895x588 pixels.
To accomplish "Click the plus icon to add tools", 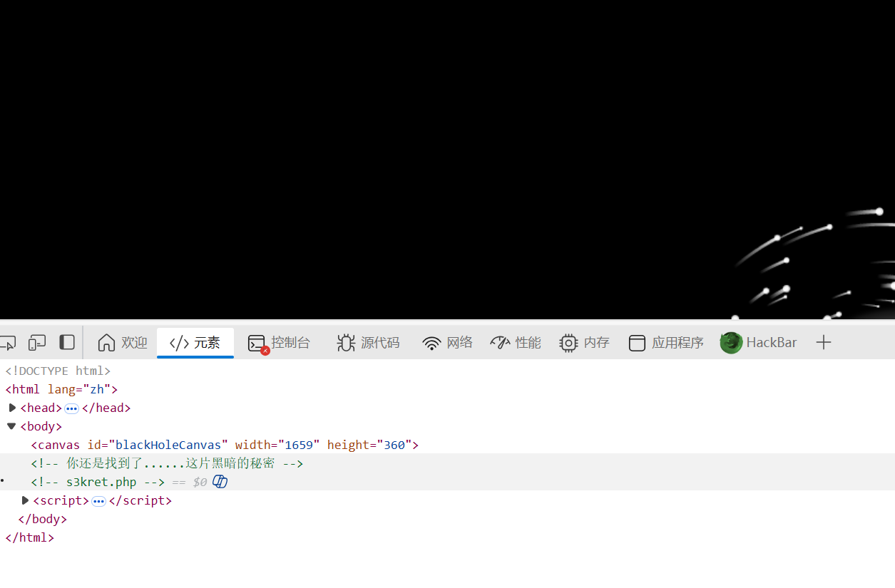I will pos(824,343).
